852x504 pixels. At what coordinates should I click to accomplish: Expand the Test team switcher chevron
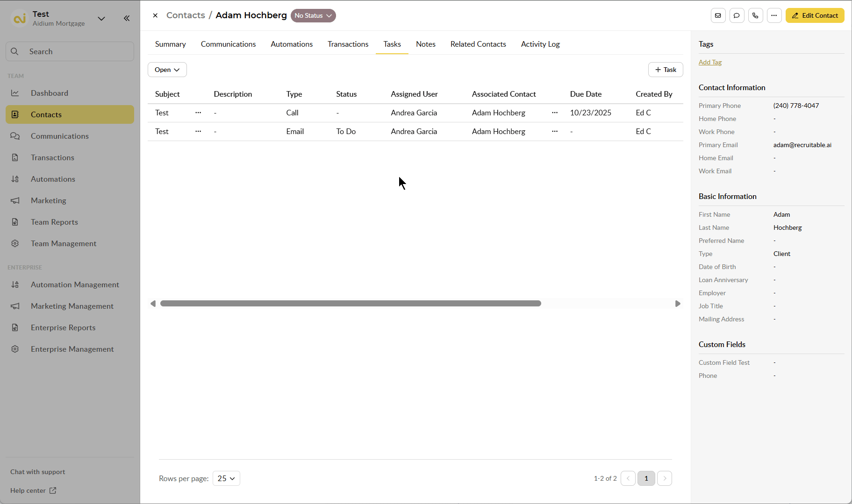101,18
